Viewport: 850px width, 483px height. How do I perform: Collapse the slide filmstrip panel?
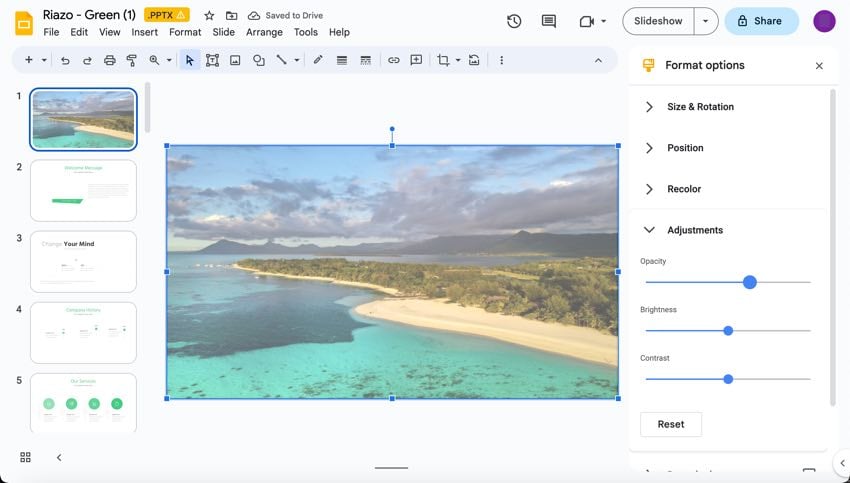tap(59, 457)
